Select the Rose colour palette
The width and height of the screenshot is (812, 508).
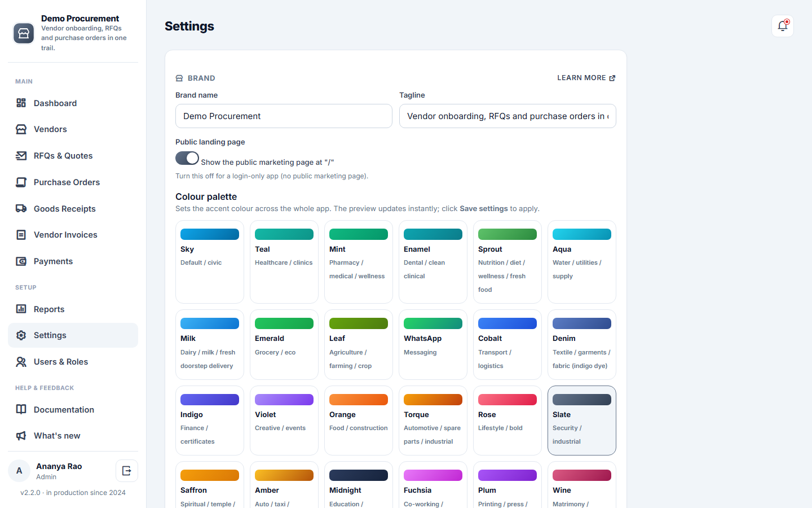(x=507, y=421)
